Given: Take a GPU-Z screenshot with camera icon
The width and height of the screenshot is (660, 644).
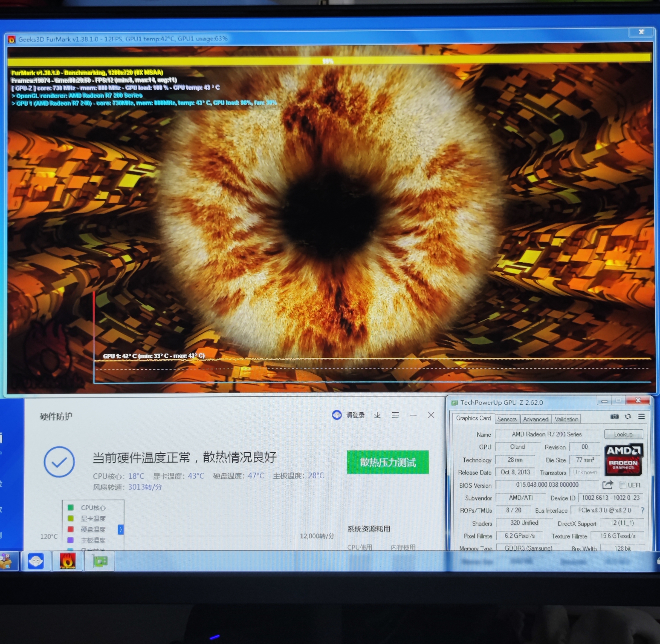Looking at the screenshot, I should pos(614,416).
